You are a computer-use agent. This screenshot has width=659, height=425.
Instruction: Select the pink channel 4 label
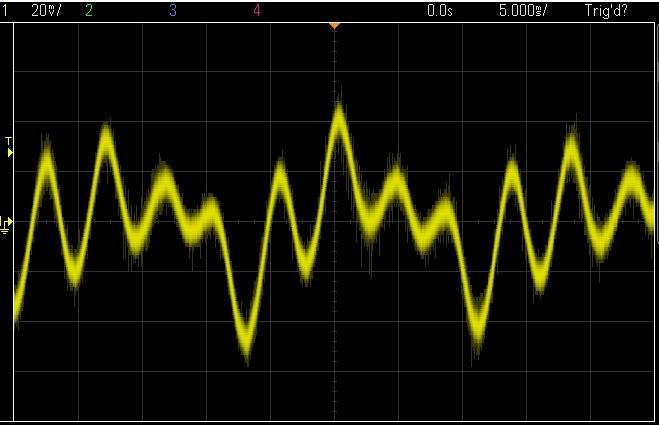[x=257, y=10]
